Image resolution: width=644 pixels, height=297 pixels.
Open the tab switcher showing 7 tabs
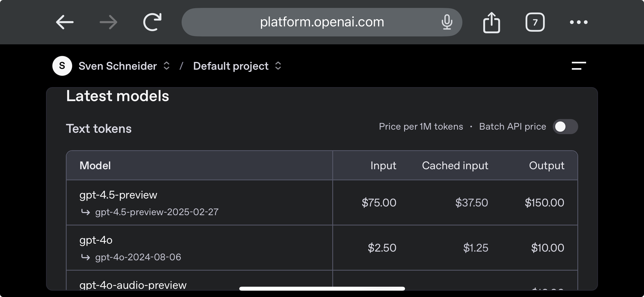[535, 22]
